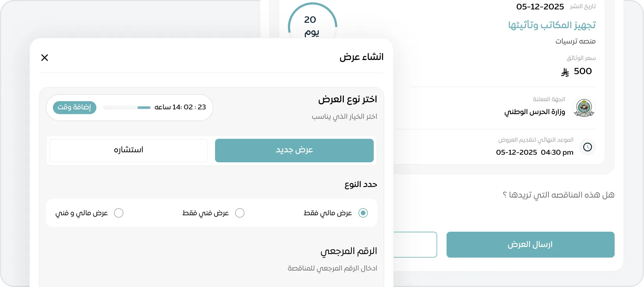644x287 pixels.
Task: Close the انشاء عرض dialog
Action: (45, 58)
